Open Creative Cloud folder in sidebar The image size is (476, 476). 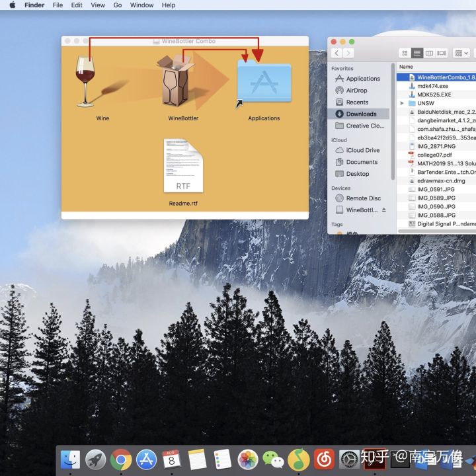click(360, 126)
